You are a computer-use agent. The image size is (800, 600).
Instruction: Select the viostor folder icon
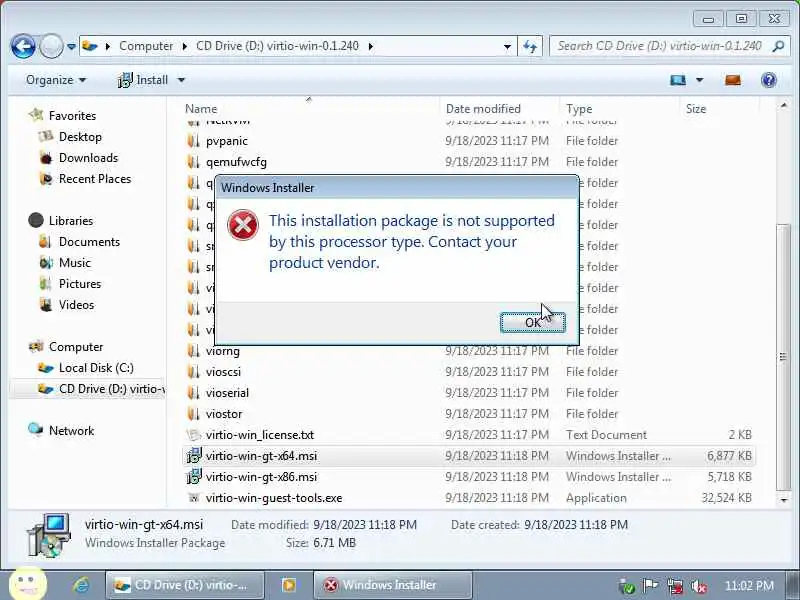193,414
